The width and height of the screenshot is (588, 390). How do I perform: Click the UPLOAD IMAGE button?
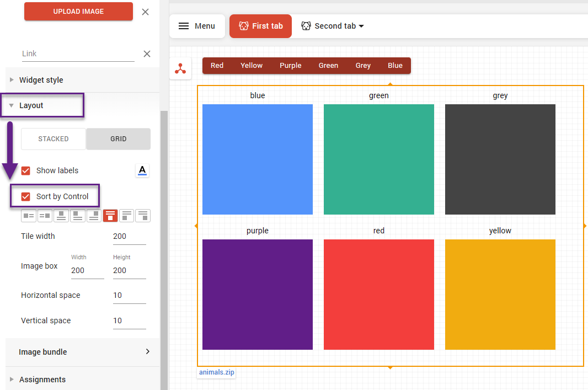click(x=78, y=11)
